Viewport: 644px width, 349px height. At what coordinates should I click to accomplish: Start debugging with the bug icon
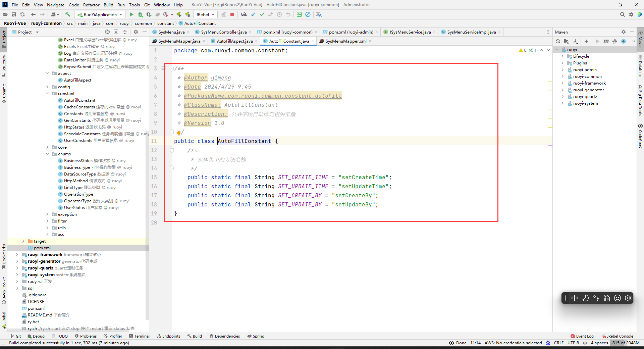pos(140,14)
